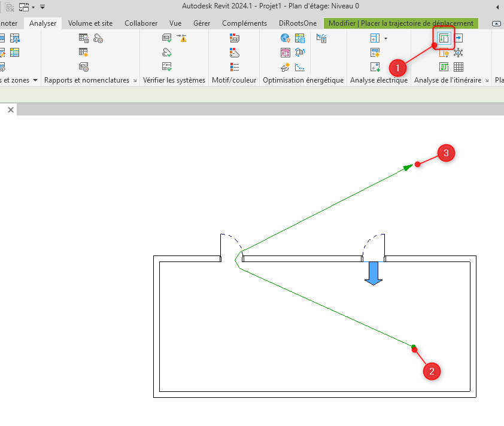Select the DiRootsOne tab
The height and width of the screenshot is (426, 504).
tap(297, 23)
